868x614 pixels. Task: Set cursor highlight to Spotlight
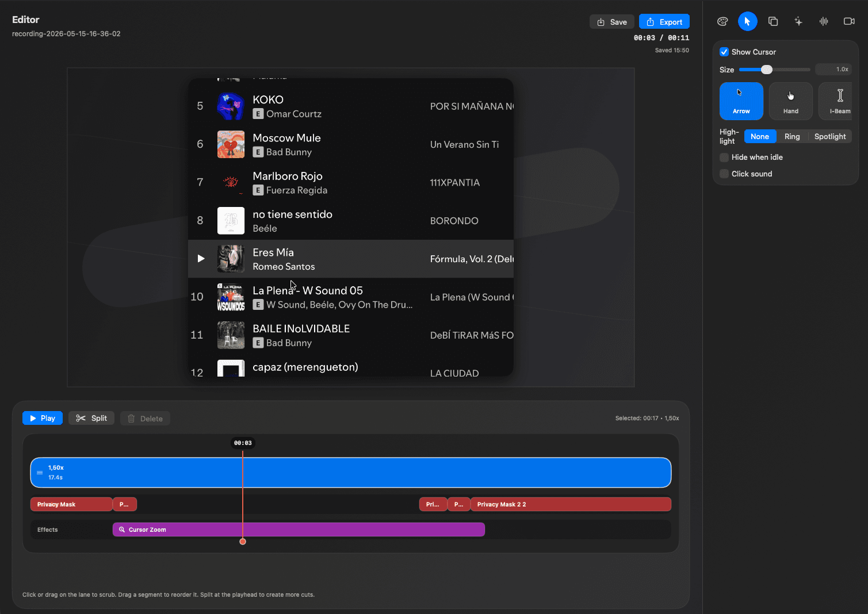[830, 136]
